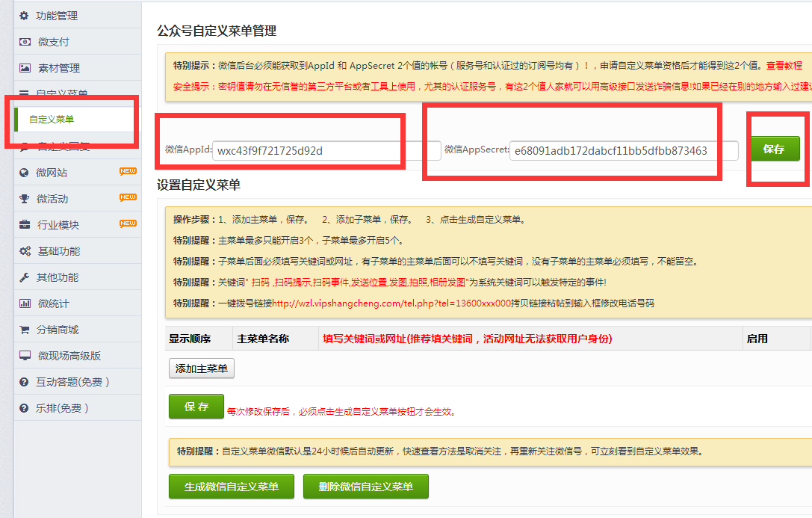
Task: Focus the 微信AppSecret text box
Action: [623, 151]
